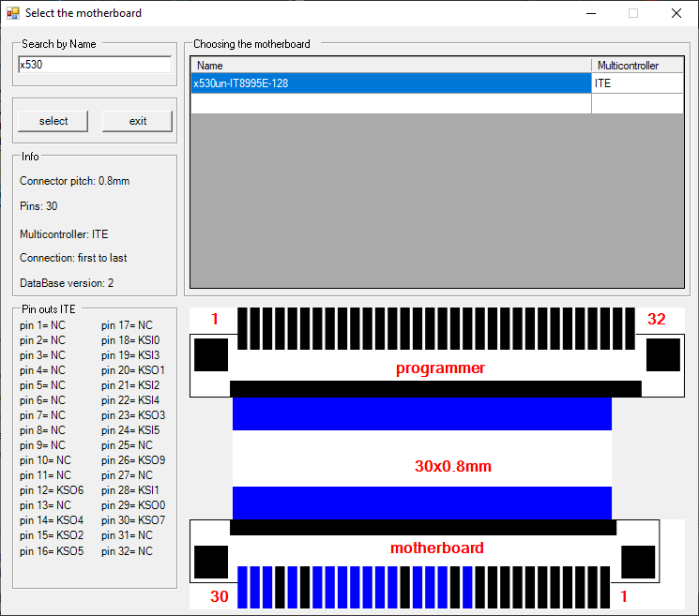Click the red number 32 beside programmer connector
The height and width of the screenshot is (616, 699).
656,319
